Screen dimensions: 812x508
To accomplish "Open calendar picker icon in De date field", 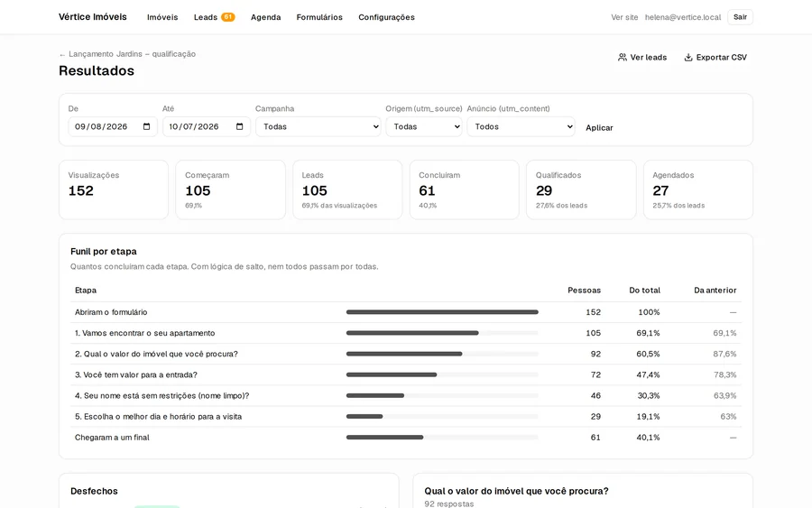I will pos(146,127).
